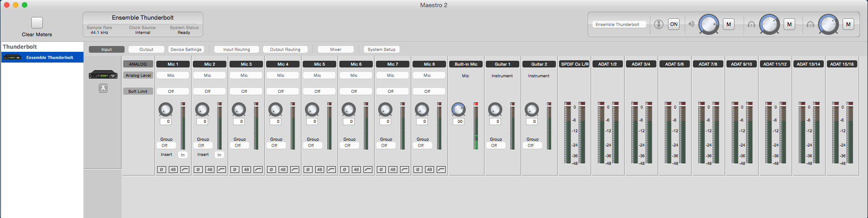Switch to the Mixer tab

336,50
